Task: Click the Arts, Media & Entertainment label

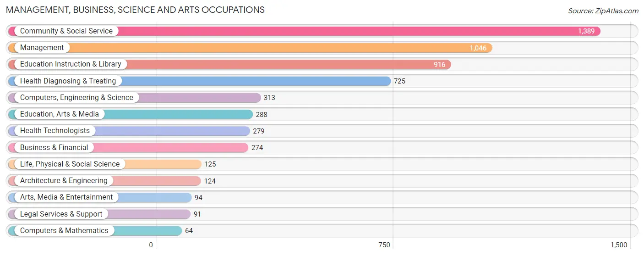Action: click(66, 197)
